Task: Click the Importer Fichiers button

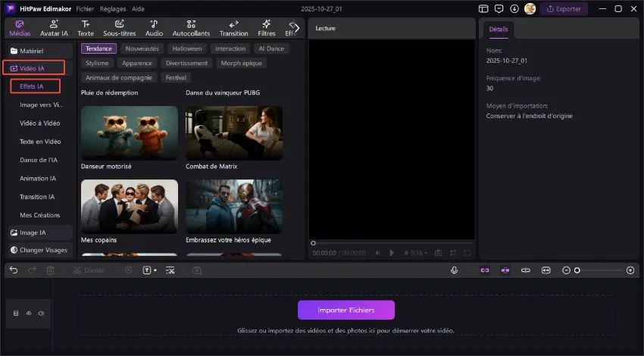Action: pyautogui.click(x=346, y=310)
